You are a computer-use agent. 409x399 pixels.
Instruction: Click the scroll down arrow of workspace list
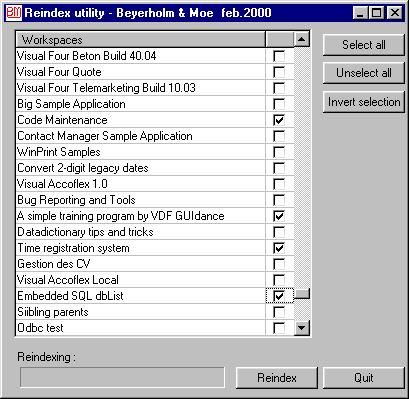click(302, 328)
